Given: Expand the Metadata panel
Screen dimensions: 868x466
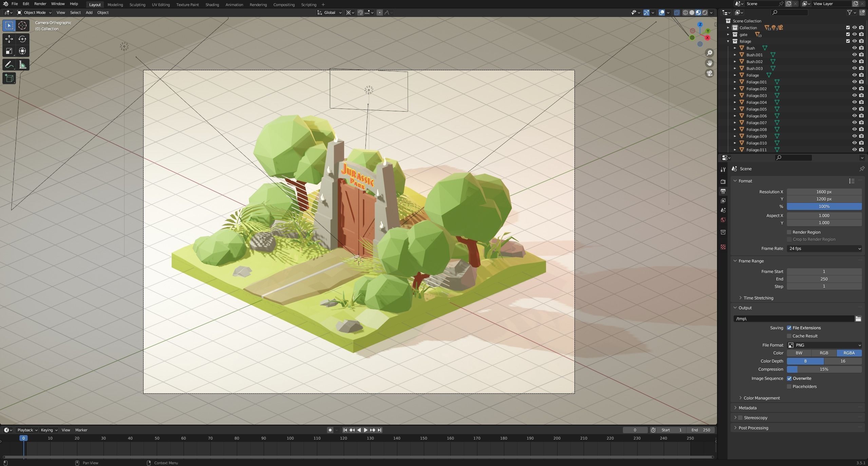Looking at the screenshot, I should (748, 408).
